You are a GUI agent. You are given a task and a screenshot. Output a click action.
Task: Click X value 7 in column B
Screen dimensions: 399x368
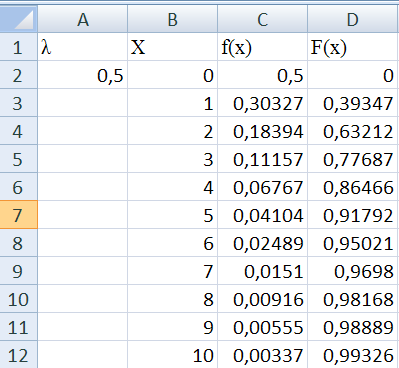coord(172,271)
